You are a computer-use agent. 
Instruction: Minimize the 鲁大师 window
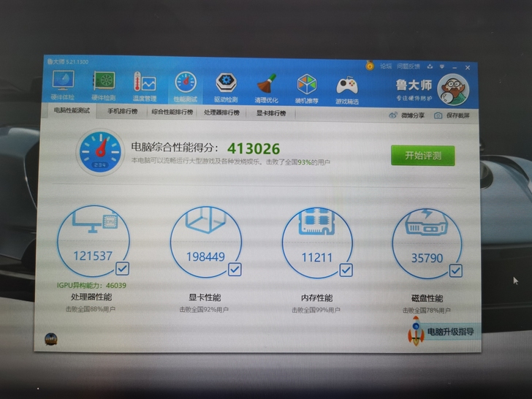(455, 67)
